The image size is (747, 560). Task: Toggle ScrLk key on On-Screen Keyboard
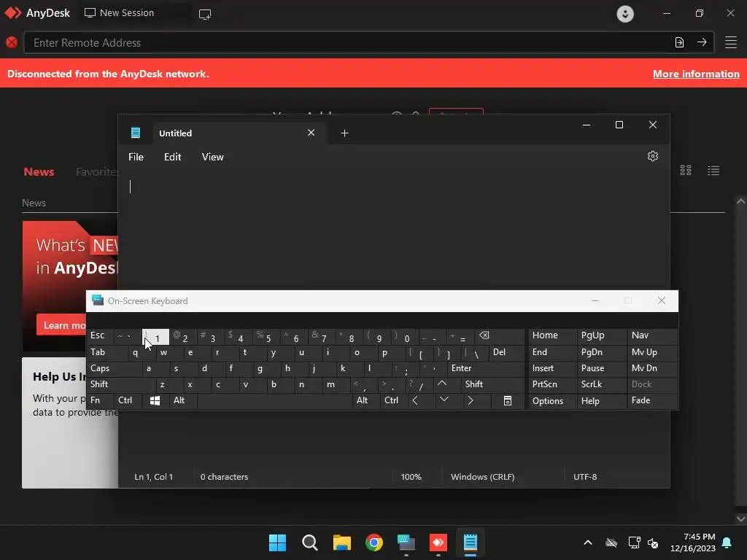tap(601, 384)
